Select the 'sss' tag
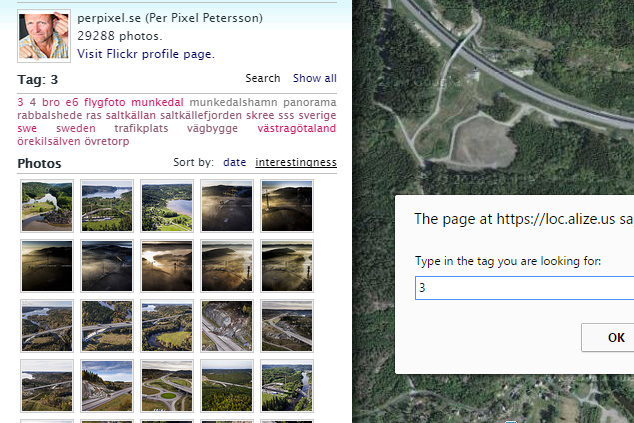 [286, 115]
